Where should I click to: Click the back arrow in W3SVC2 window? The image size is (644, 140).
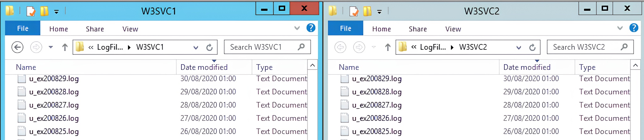[x=340, y=47]
